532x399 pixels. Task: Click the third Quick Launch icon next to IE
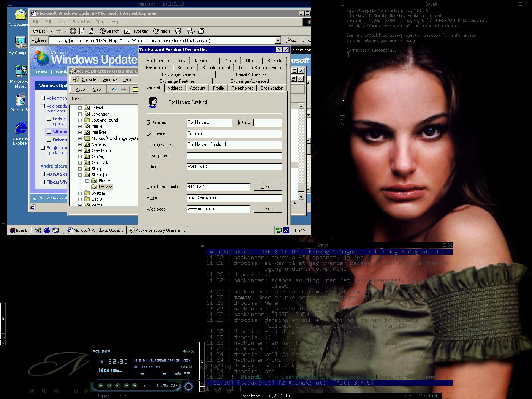pyautogui.click(x=56, y=230)
